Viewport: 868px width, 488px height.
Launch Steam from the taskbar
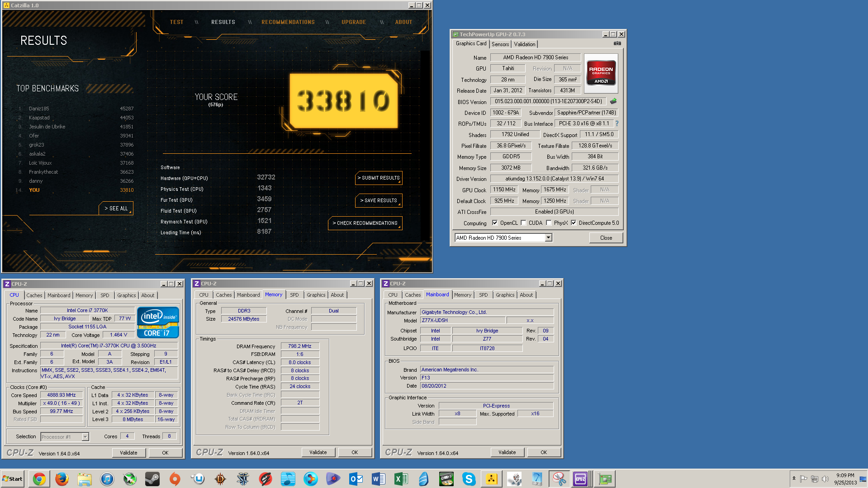coord(152,479)
